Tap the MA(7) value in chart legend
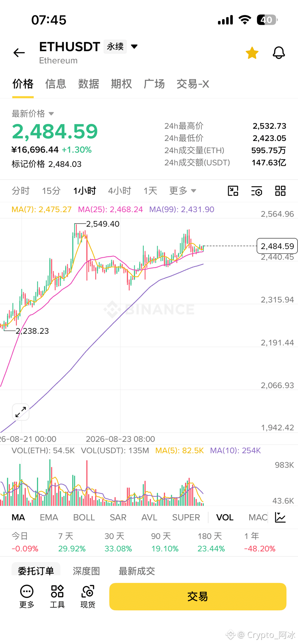 tap(41, 209)
